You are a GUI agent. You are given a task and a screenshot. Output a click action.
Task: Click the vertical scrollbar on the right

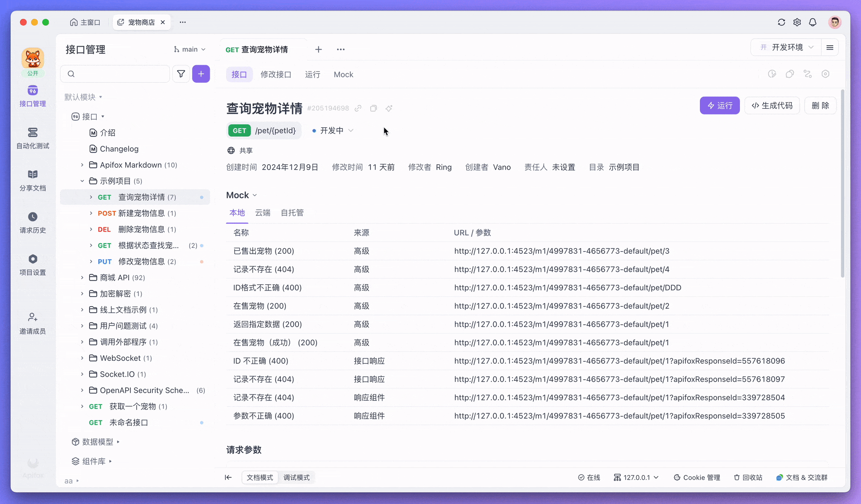click(842, 183)
